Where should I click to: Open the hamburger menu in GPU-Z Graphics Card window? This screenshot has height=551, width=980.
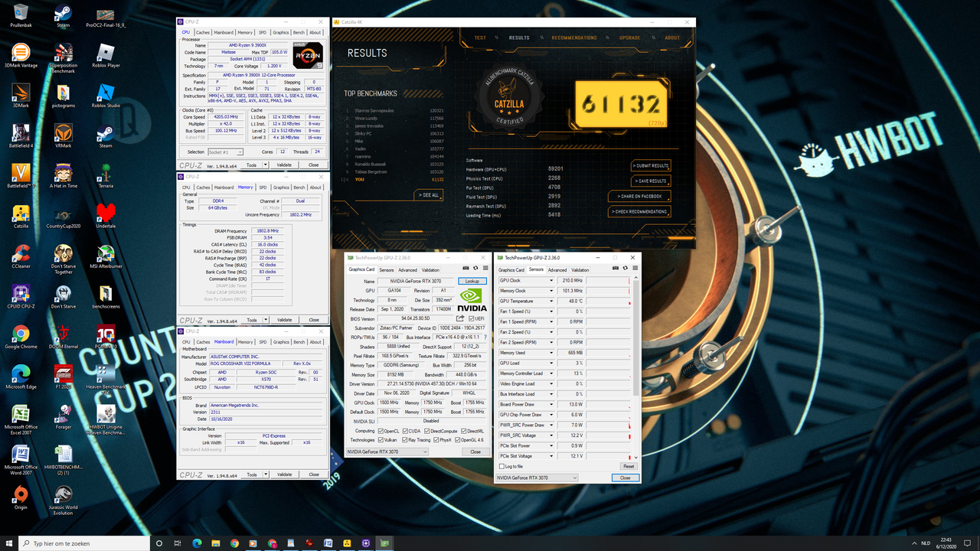484,268
